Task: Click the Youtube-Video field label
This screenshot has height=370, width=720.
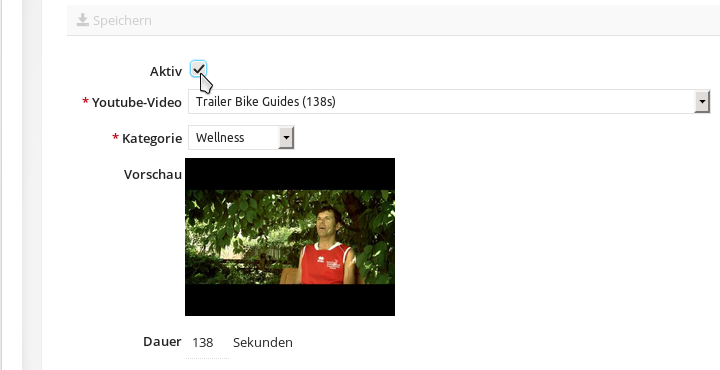Action: click(137, 102)
